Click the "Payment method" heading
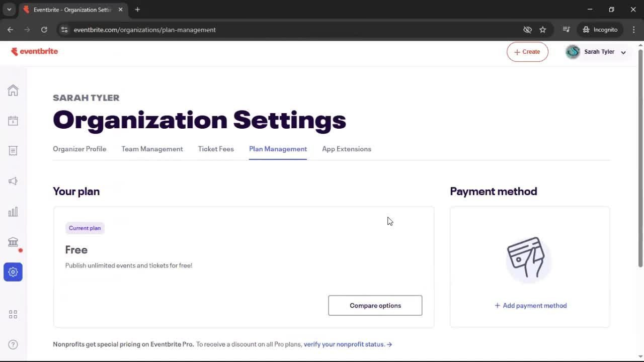 point(494,191)
